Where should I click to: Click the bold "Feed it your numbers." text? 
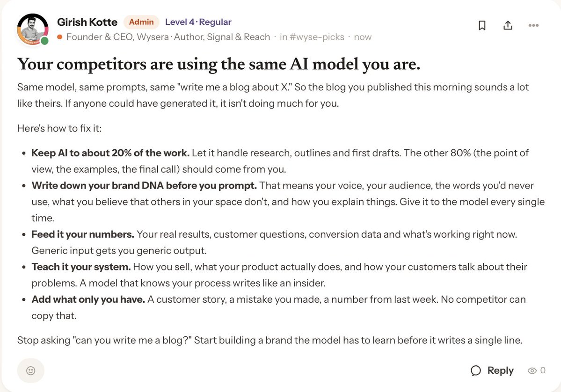point(83,234)
